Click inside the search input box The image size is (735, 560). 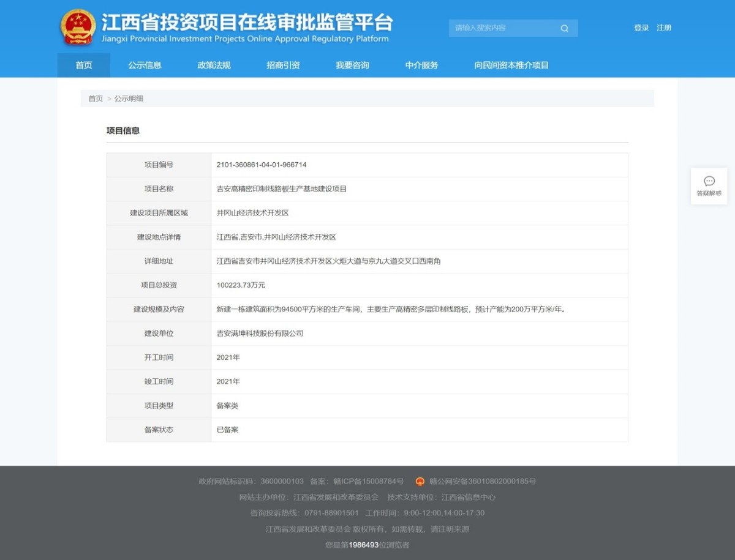(x=502, y=28)
